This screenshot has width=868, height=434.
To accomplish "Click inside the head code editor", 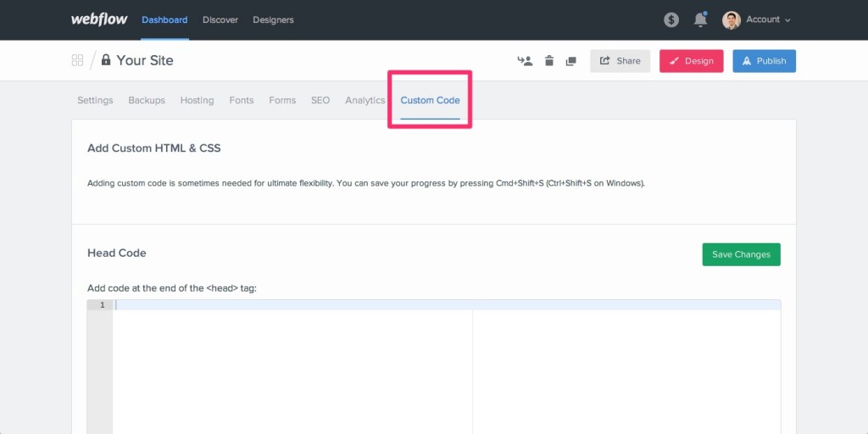I will [x=447, y=366].
